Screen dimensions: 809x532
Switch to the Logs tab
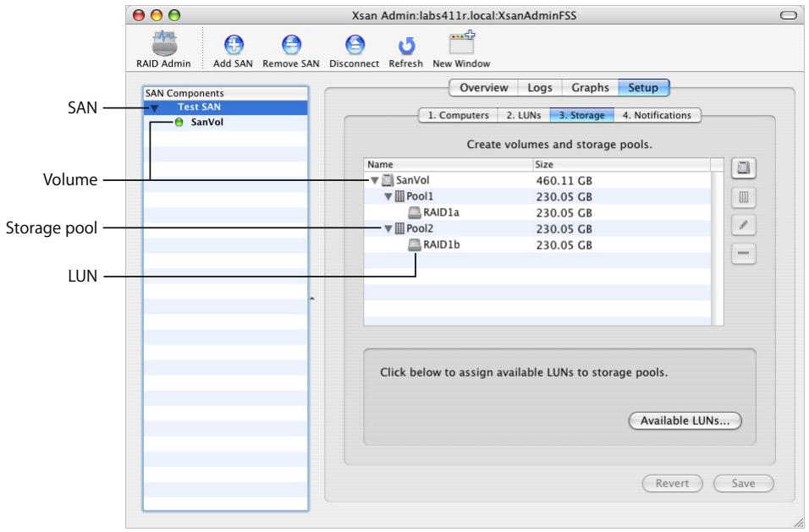click(x=540, y=88)
